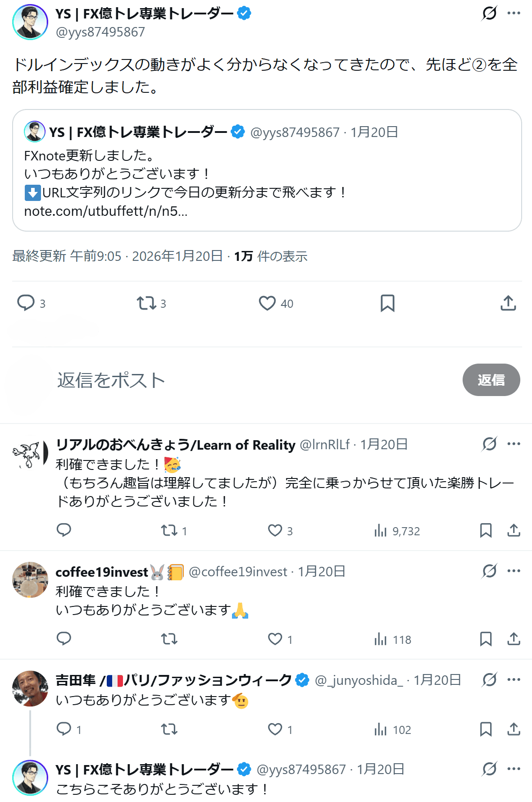Open 吉田隼 profile avatar thumbnail
This screenshot has width=532, height=802.
30,688
